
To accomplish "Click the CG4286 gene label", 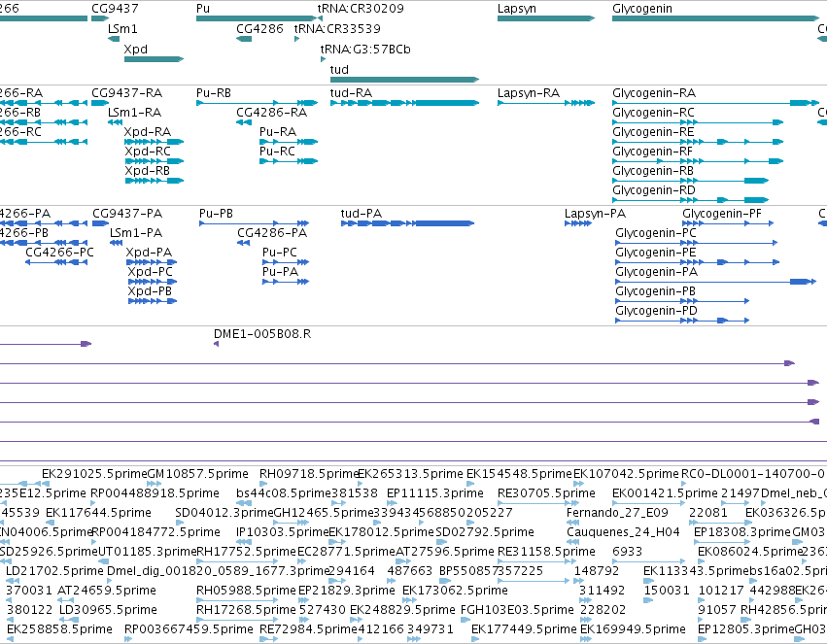I will (x=259, y=29).
